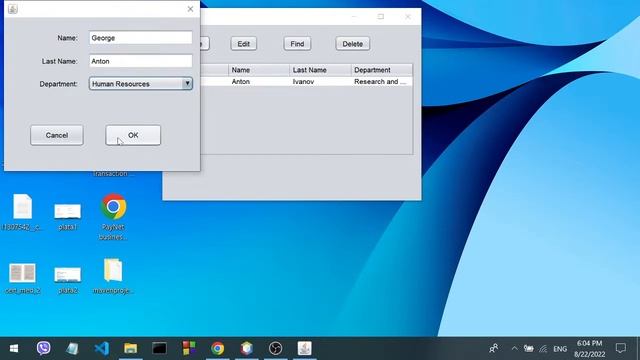
Task: Close the employee dialog window
Action: click(190, 9)
